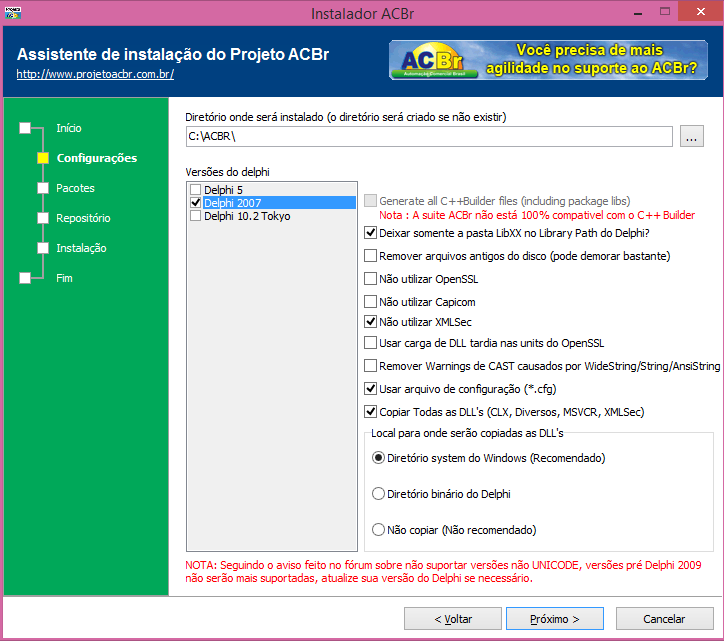The height and width of the screenshot is (641, 724).
Task: Click the ACBr installer title bar icon
Action: (12, 12)
